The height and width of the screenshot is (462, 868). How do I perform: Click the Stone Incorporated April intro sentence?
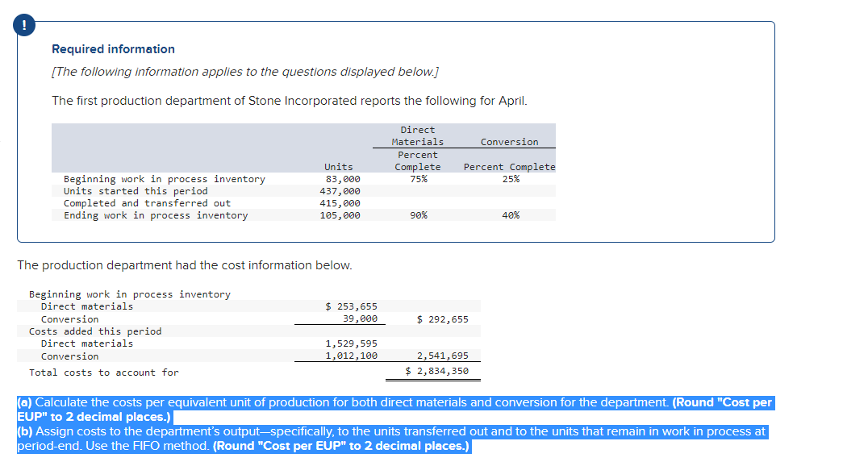(290, 101)
